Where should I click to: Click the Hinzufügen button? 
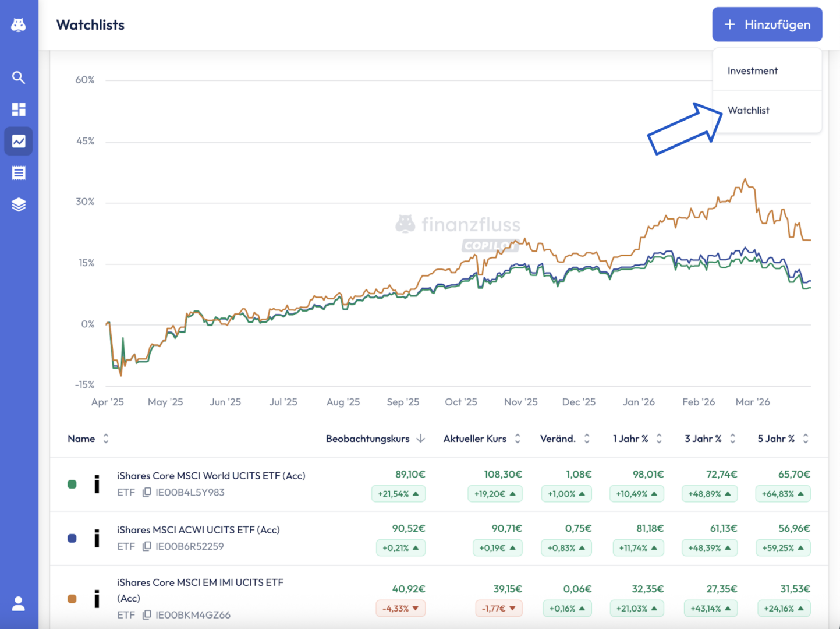[x=767, y=24]
